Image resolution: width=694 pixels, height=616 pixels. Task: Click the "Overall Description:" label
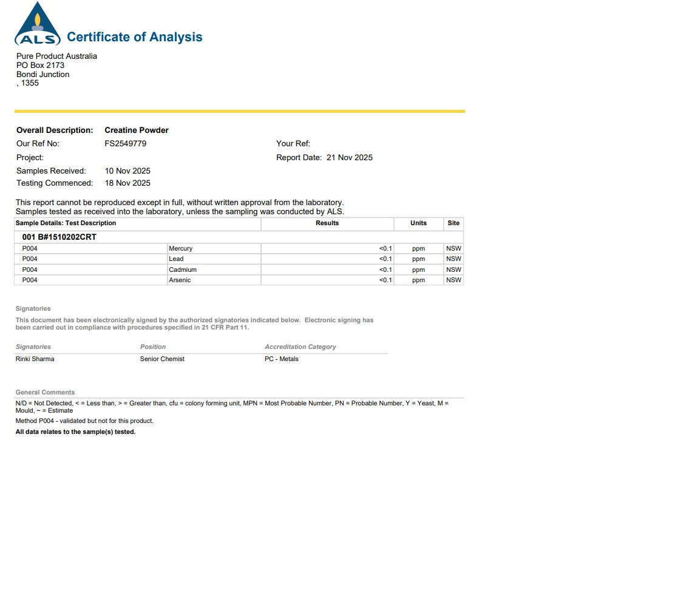pos(55,130)
